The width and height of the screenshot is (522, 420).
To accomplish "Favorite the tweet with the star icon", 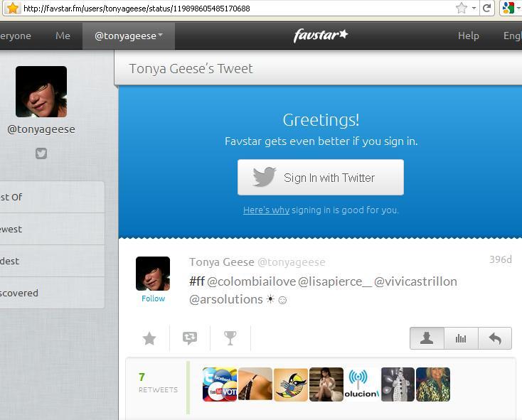I will point(149,338).
